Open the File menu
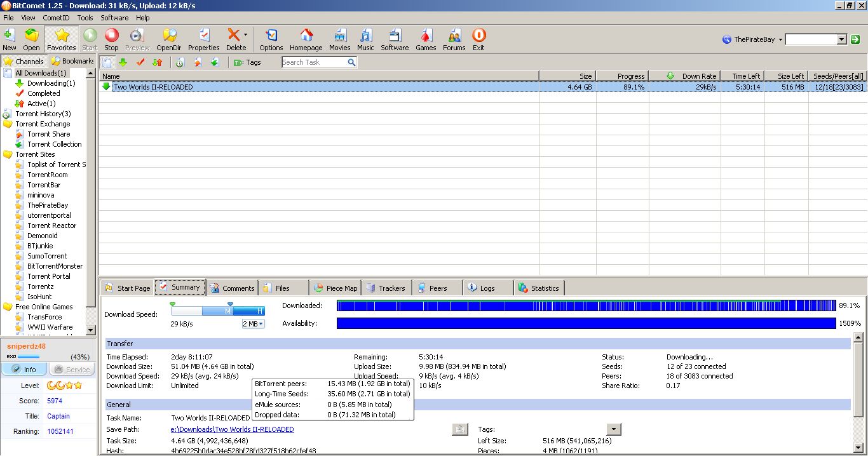The height and width of the screenshot is (456, 868). [x=8, y=18]
